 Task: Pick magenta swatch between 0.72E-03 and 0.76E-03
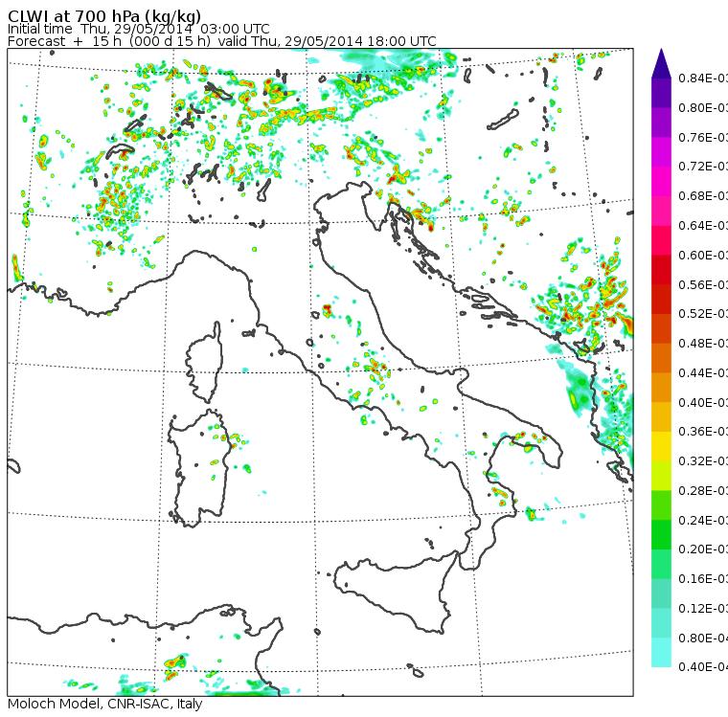coord(661,152)
